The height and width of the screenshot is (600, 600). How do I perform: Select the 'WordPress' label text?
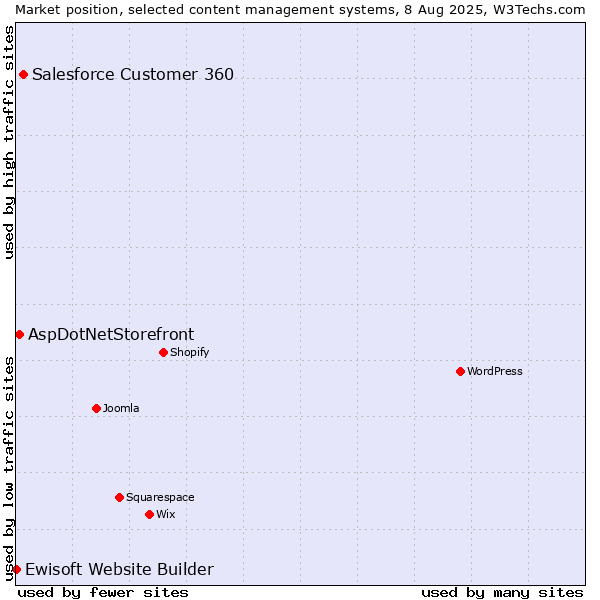494,371
